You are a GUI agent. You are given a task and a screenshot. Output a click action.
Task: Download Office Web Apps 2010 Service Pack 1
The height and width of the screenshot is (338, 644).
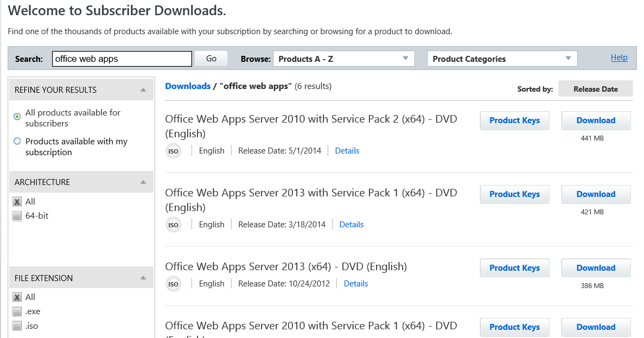[596, 327]
